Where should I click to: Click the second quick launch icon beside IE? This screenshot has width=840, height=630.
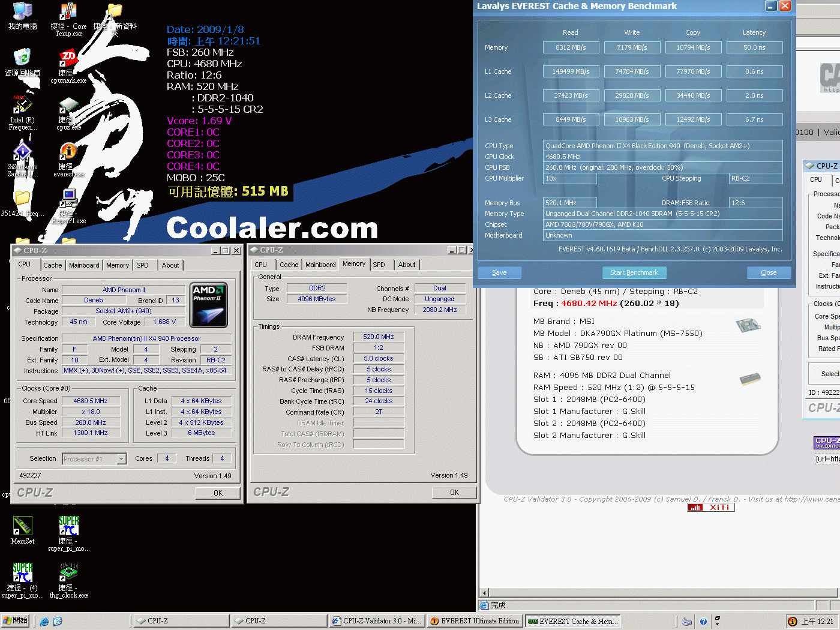[58, 622]
